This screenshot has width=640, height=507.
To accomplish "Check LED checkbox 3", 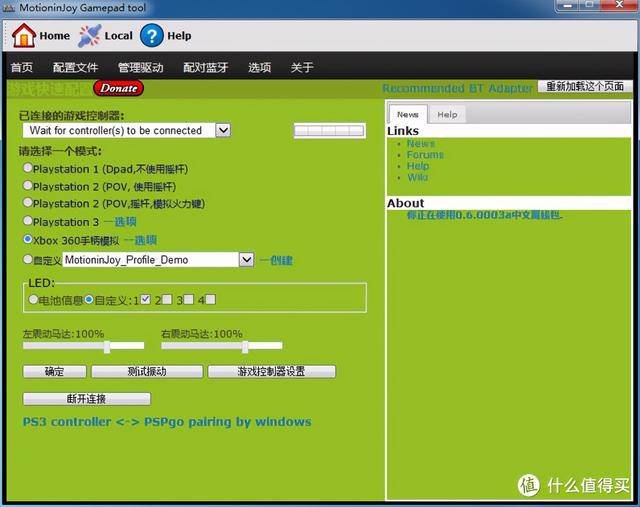I will [x=189, y=299].
